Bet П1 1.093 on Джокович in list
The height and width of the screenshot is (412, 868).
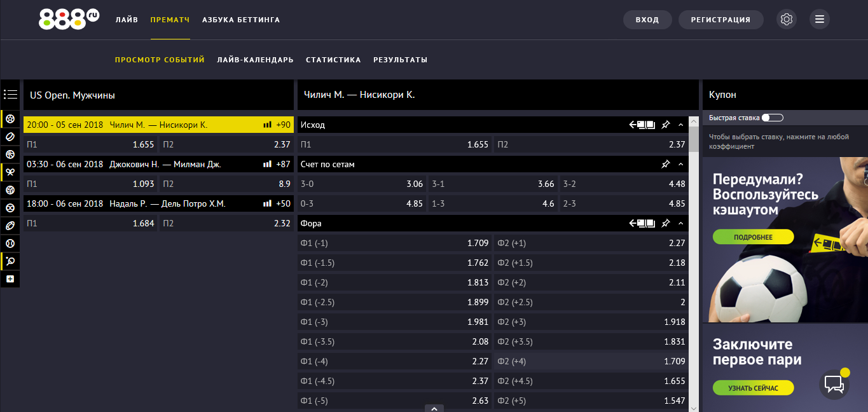90,184
